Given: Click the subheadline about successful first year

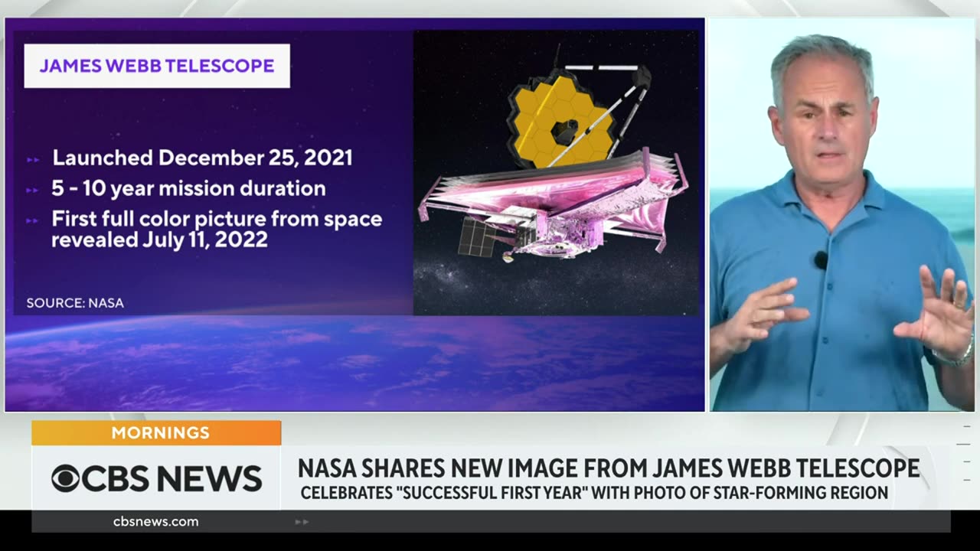Looking at the screenshot, I should [x=594, y=494].
